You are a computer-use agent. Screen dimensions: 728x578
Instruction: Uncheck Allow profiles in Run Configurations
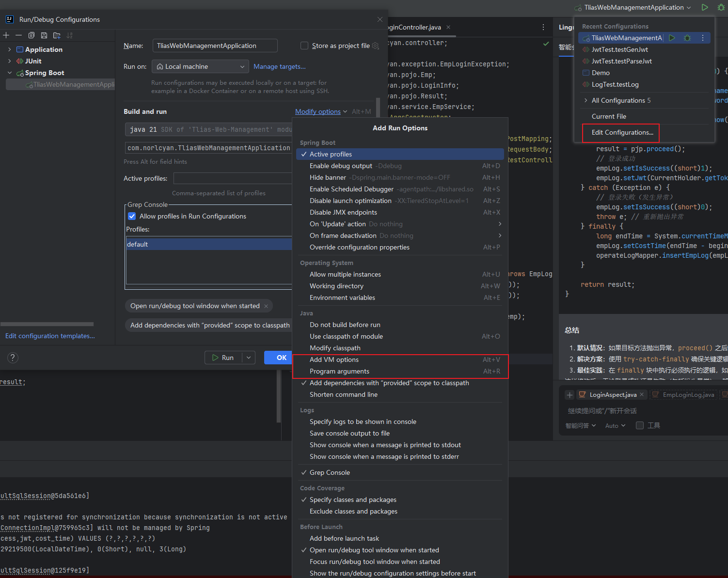132,216
